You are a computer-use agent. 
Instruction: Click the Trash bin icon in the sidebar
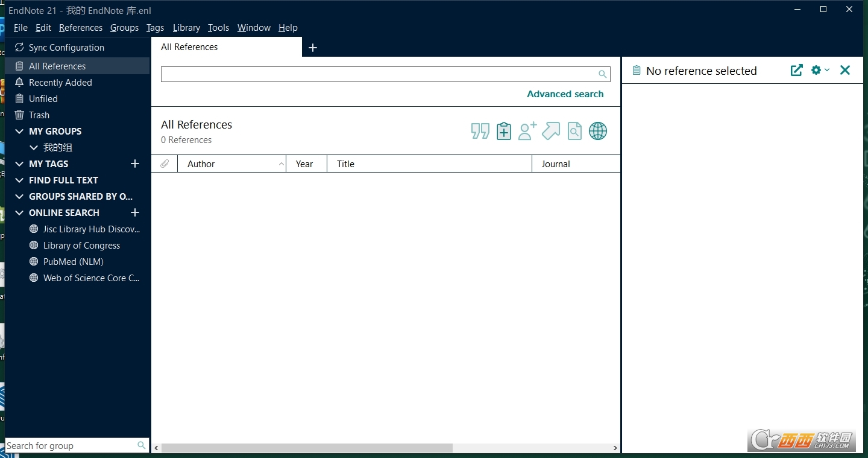pos(19,115)
